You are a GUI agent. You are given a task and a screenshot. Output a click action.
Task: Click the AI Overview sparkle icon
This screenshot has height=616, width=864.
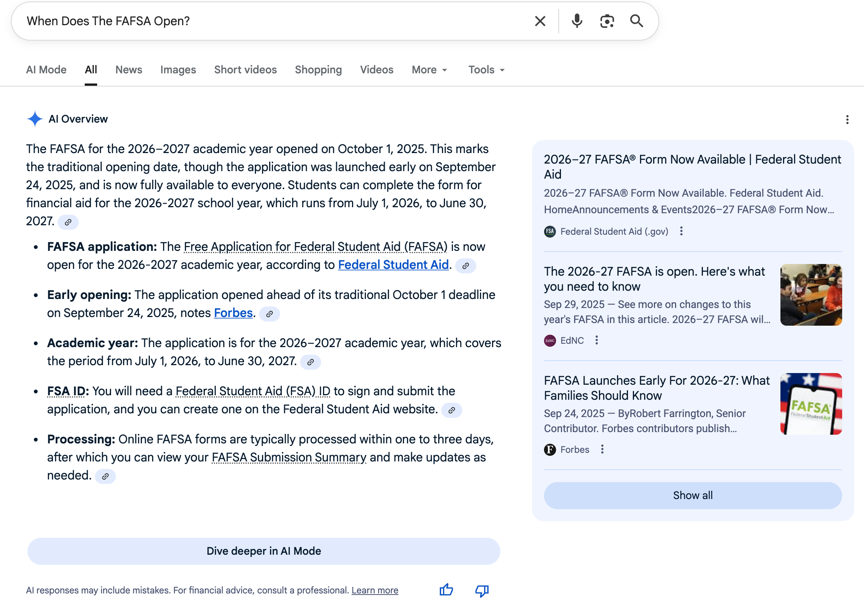pyautogui.click(x=35, y=119)
